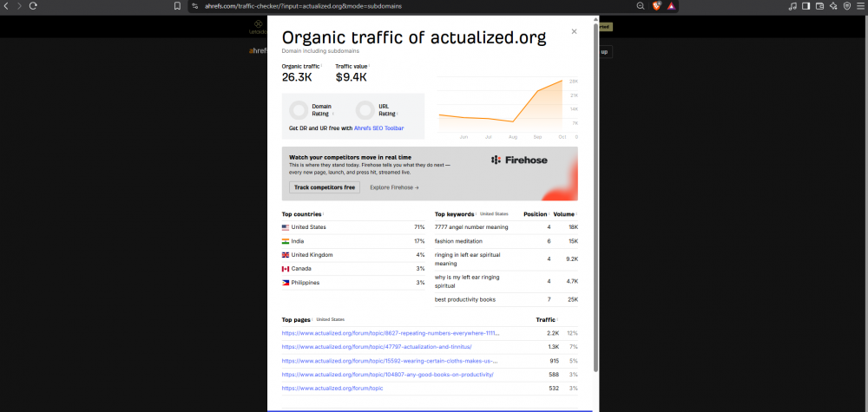
Task: Click the browser forward arrow
Action: (19, 5)
